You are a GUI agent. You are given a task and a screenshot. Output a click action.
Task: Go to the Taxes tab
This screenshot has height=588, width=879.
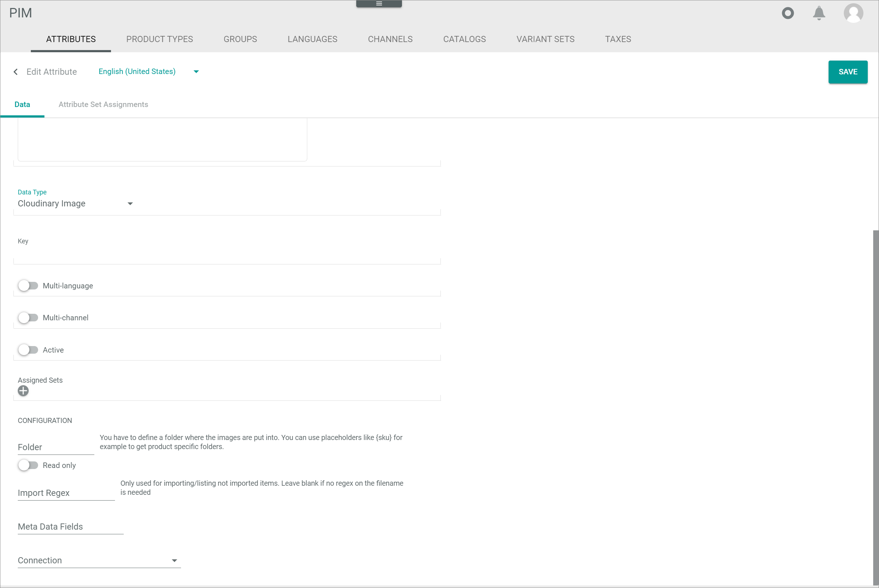coord(618,39)
